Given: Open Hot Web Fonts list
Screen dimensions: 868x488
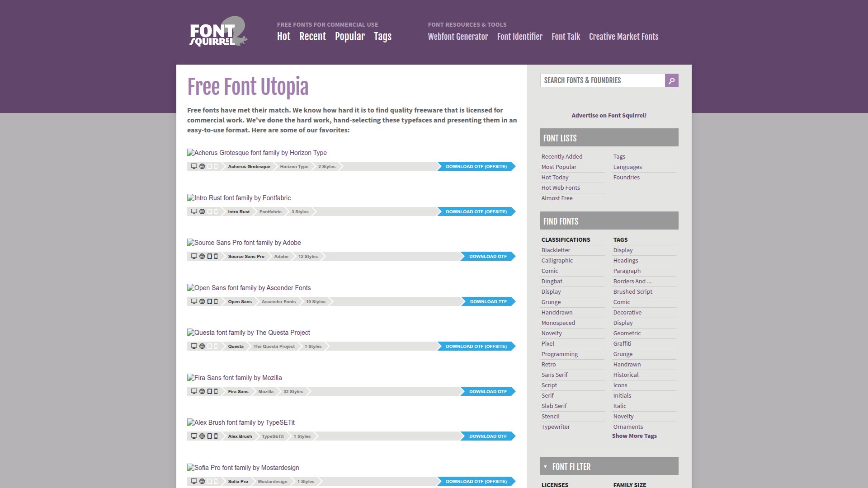Looking at the screenshot, I should [x=561, y=188].
